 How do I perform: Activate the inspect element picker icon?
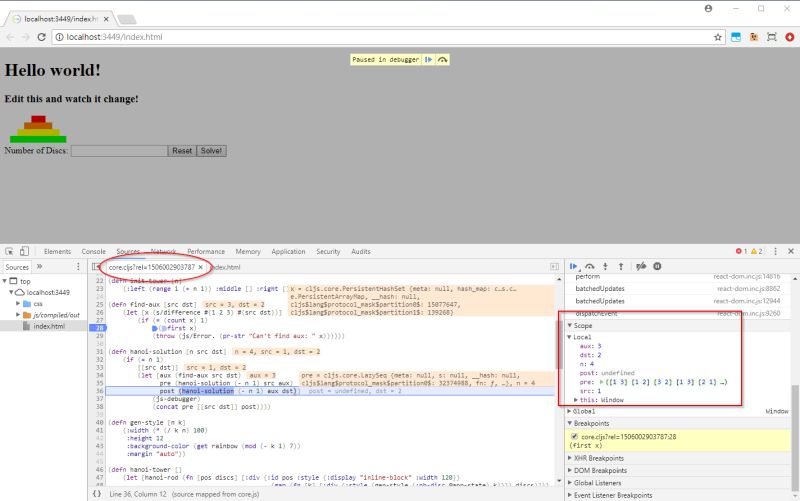point(9,251)
